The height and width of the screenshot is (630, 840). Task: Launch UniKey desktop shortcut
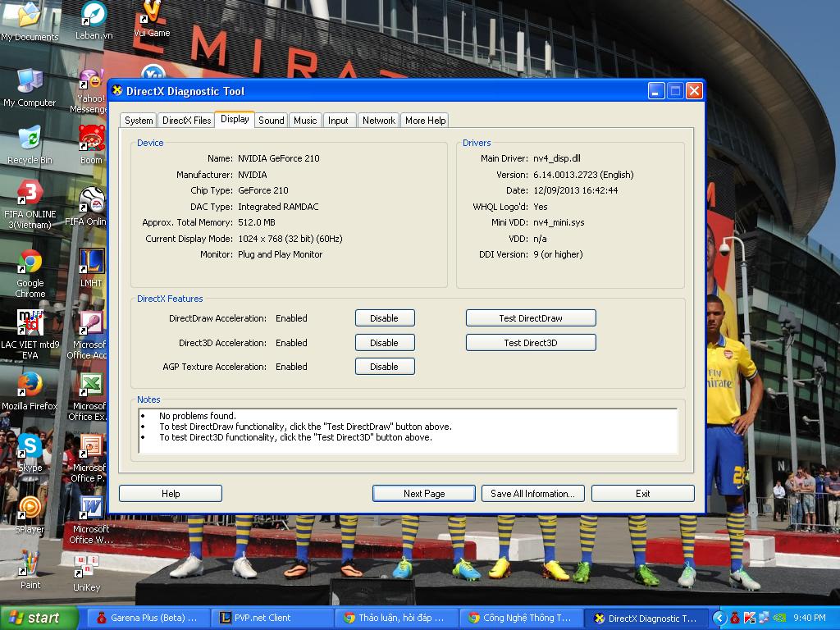pyautogui.click(x=86, y=573)
